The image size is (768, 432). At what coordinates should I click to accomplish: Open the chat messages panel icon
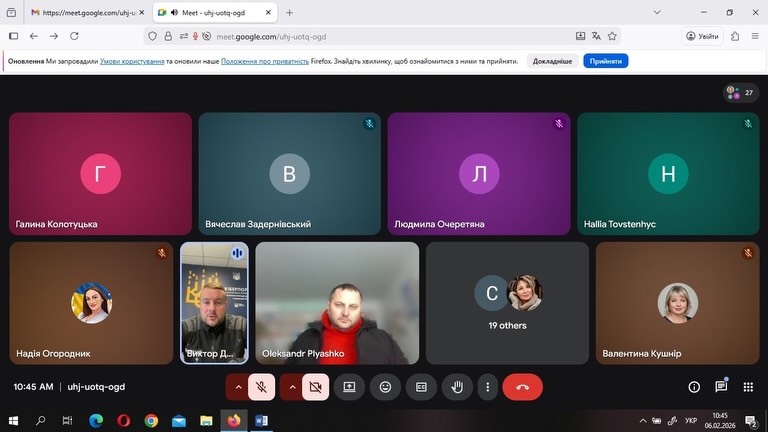(721, 387)
